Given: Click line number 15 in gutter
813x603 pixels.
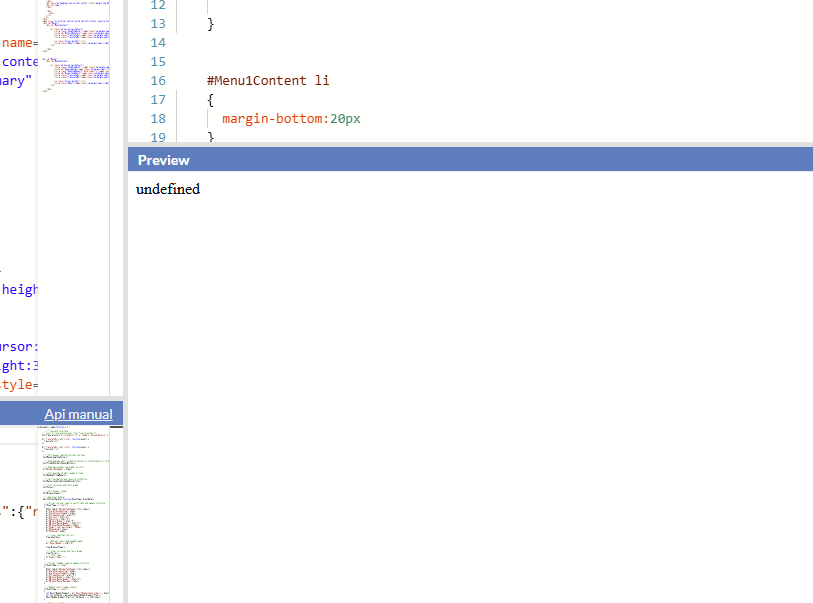Looking at the screenshot, I should pyautogui.click(x=157, y=62).
